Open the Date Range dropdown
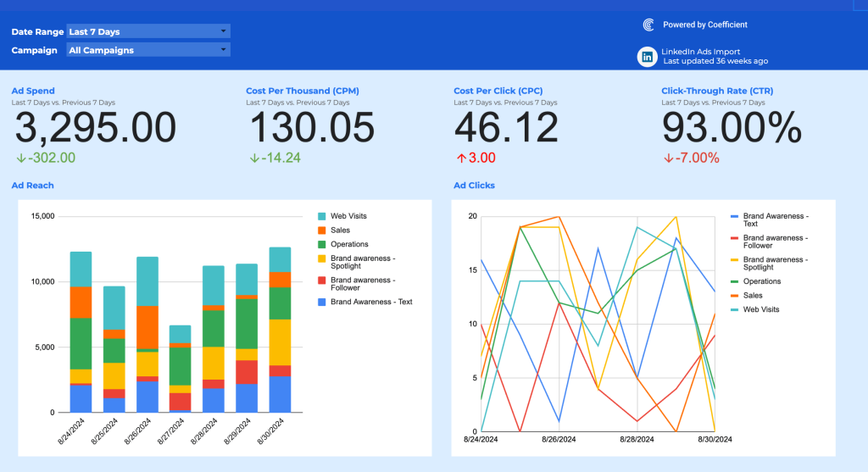The image size is (868, 472). 147,31
